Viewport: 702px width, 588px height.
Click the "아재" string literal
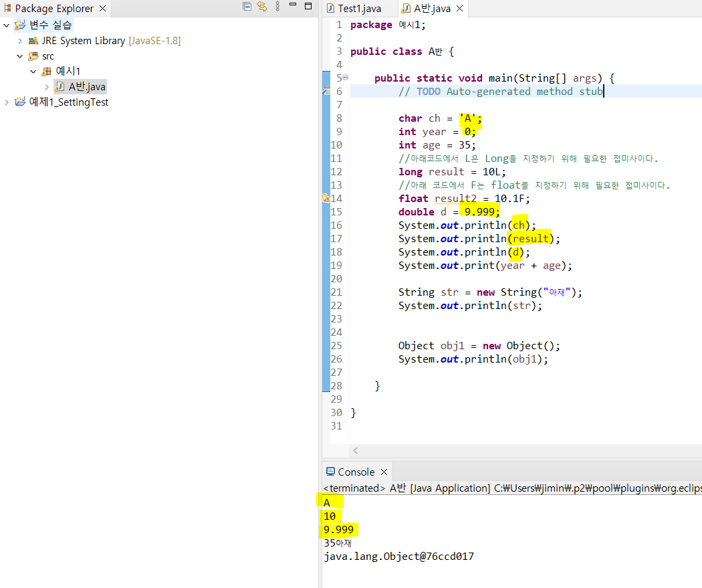coord(556,292)
